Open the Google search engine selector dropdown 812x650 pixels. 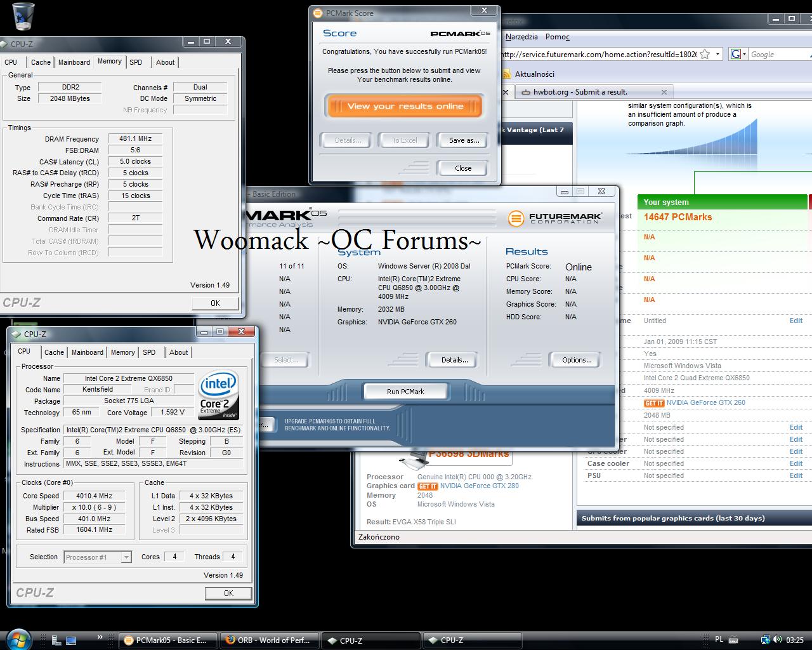pyautogui.click(x=738, y=55)
